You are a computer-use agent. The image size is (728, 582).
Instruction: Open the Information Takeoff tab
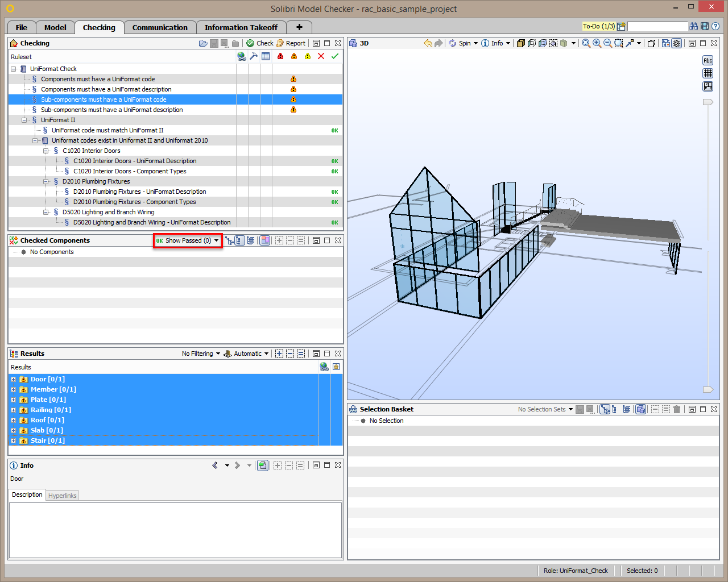click(x=241, y=27)
